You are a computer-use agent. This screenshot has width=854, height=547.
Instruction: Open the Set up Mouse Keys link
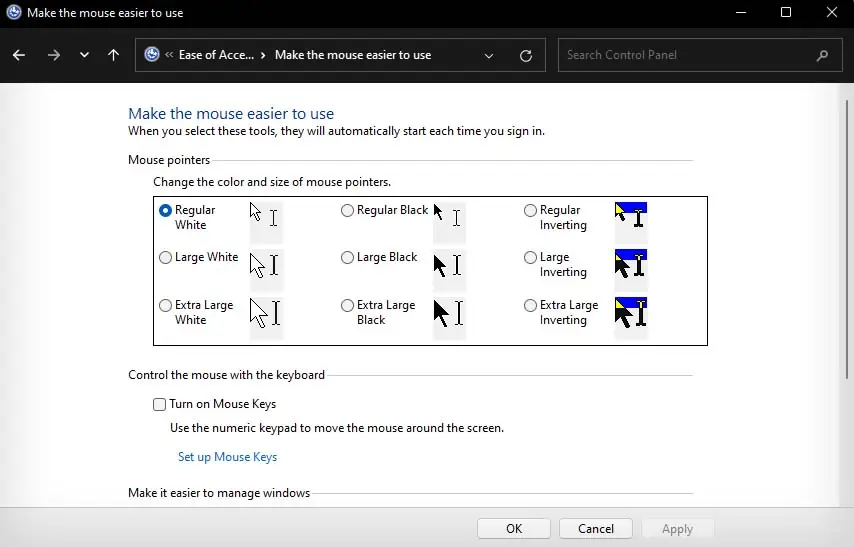(227, 457)
